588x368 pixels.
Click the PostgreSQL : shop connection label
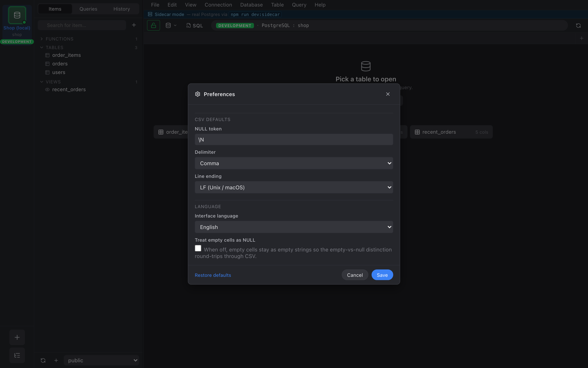point(285,25)
